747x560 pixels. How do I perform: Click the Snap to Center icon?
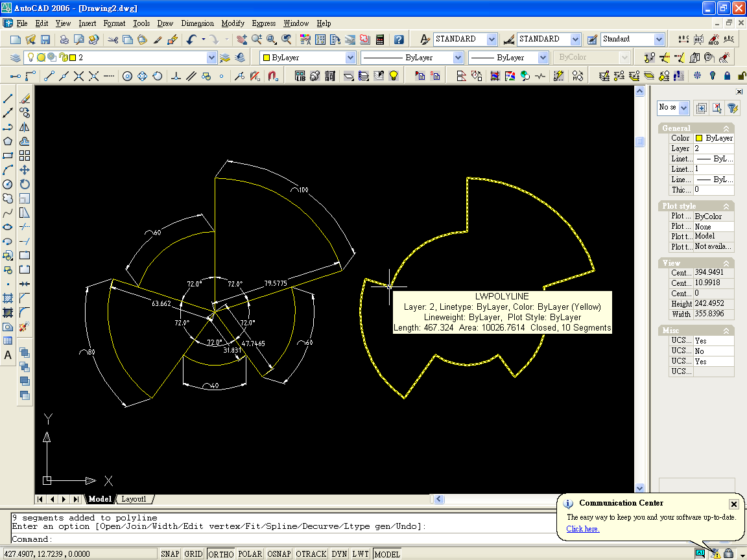pos(127,76)
